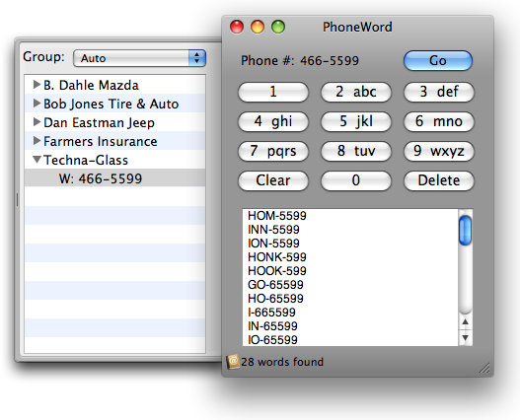The width and height of the screenshot is (520, 420).
Task: Click the yellow minimize button of PhoneWord
Action: tap(258, 27)
